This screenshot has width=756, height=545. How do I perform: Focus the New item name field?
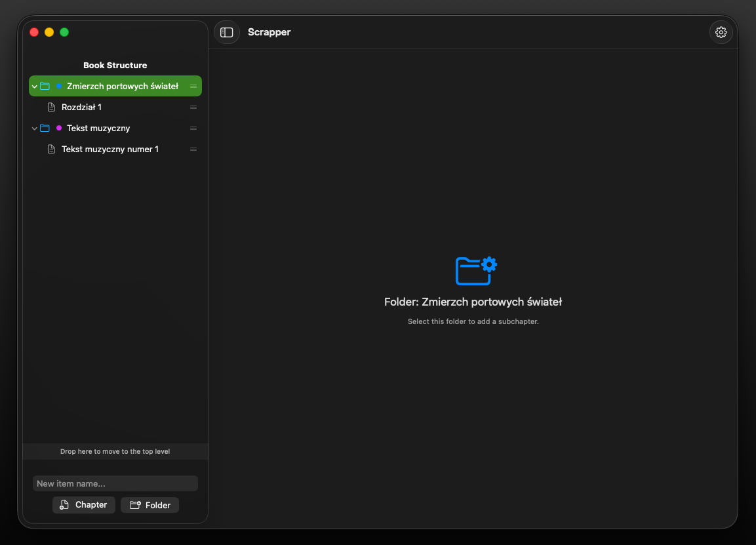(115, 483)
